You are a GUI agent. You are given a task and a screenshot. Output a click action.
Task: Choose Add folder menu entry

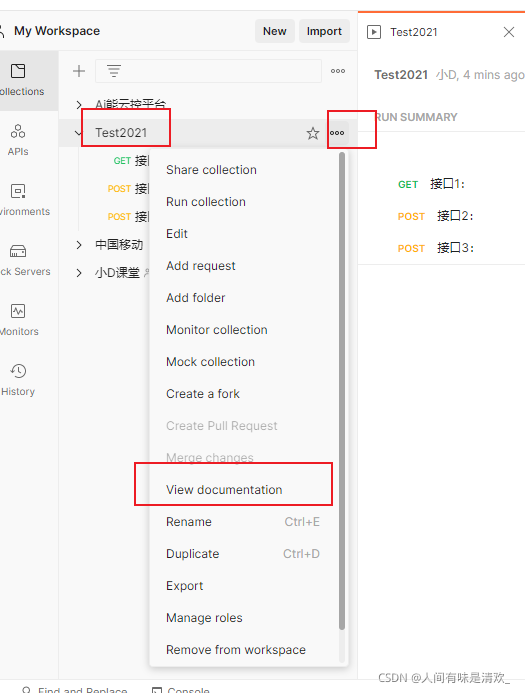[x=196, y=298]
